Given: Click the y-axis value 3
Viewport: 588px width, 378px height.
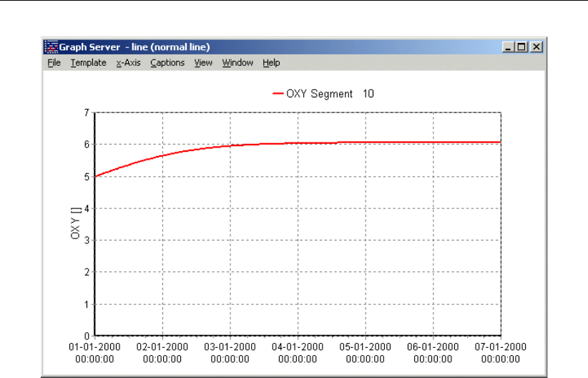Looking at the screenshot, I should (x=87, y=241).
